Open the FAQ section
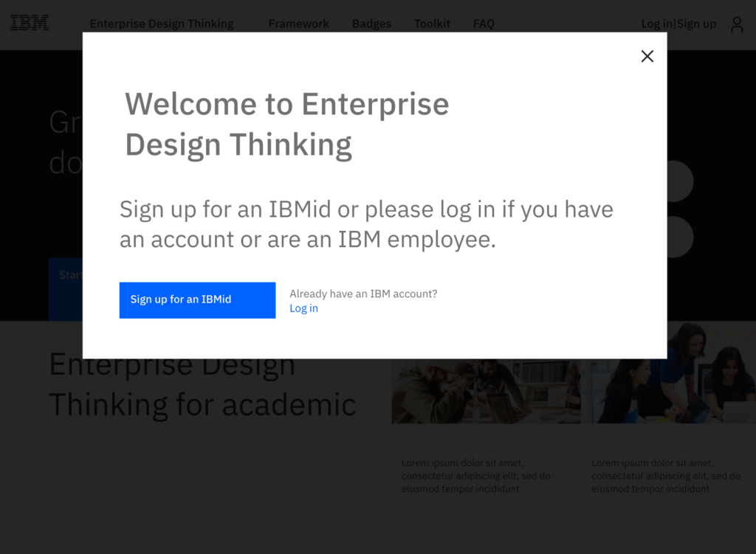This screenshot has height=554, width=756. point(484,24)
